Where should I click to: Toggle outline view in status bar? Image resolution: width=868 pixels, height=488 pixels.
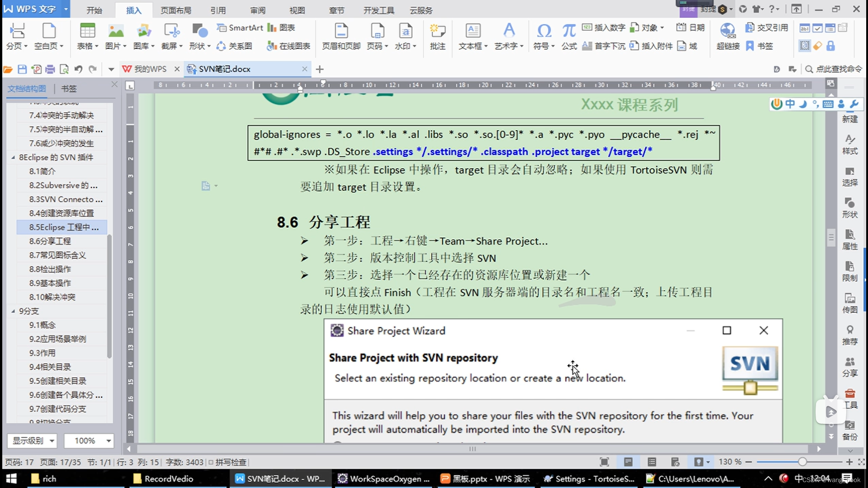651,462
